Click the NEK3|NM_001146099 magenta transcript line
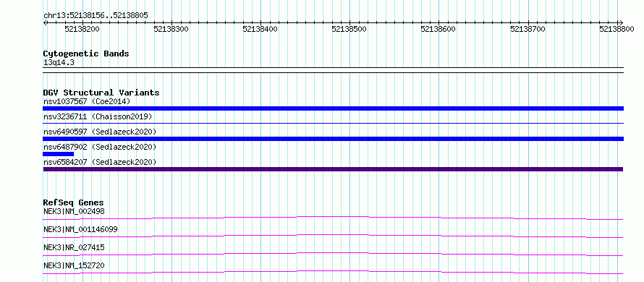644x282 pixels. coord(333,236)
